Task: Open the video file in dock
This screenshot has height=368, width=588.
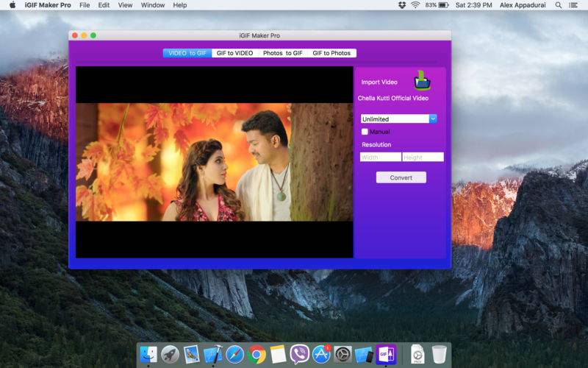Action: tap(417, 355)
